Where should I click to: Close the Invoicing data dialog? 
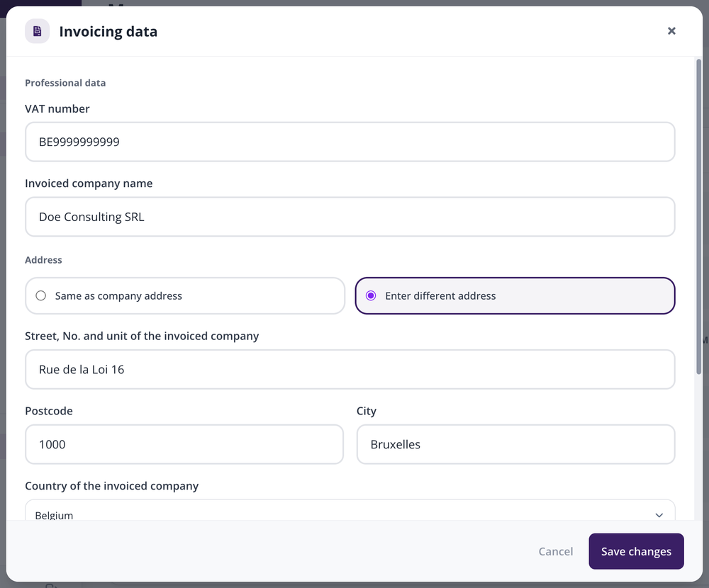671,30
